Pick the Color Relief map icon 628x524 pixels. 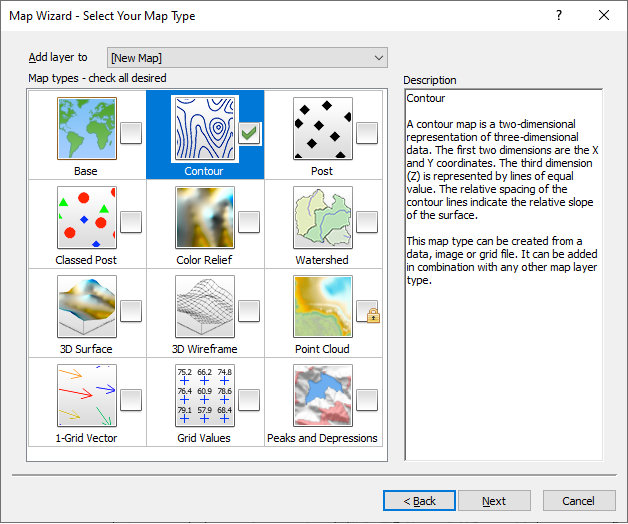(x=204, y=217)
